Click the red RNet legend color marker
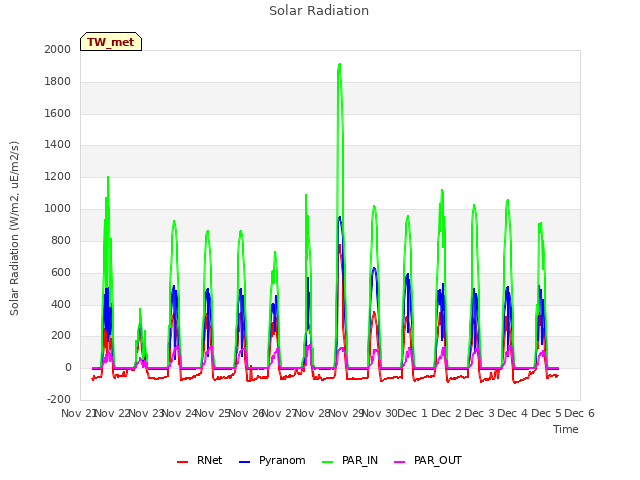This screenshot has height=480, width=640. pos(182,462)
